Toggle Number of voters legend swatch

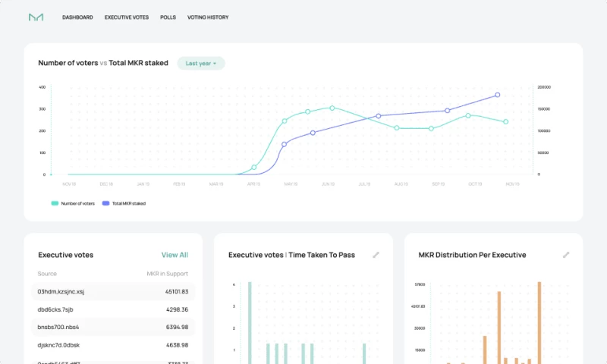(x=55, y=203)
